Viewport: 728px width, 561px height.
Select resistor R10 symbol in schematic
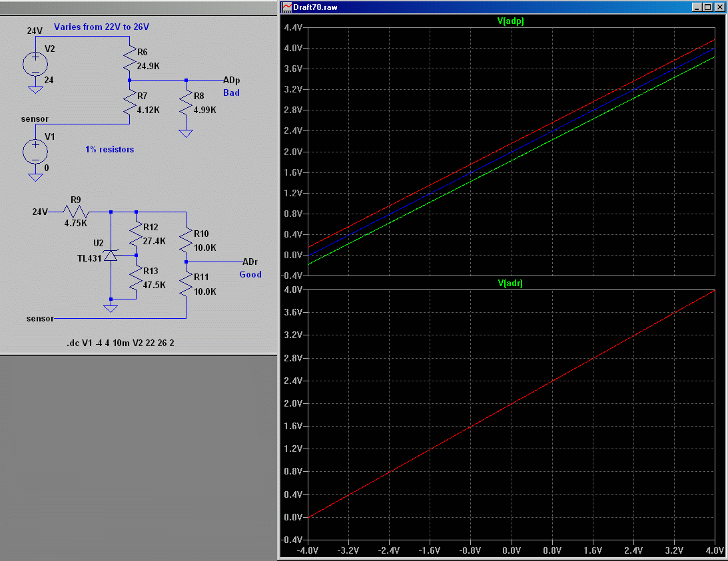pos(186,240)
